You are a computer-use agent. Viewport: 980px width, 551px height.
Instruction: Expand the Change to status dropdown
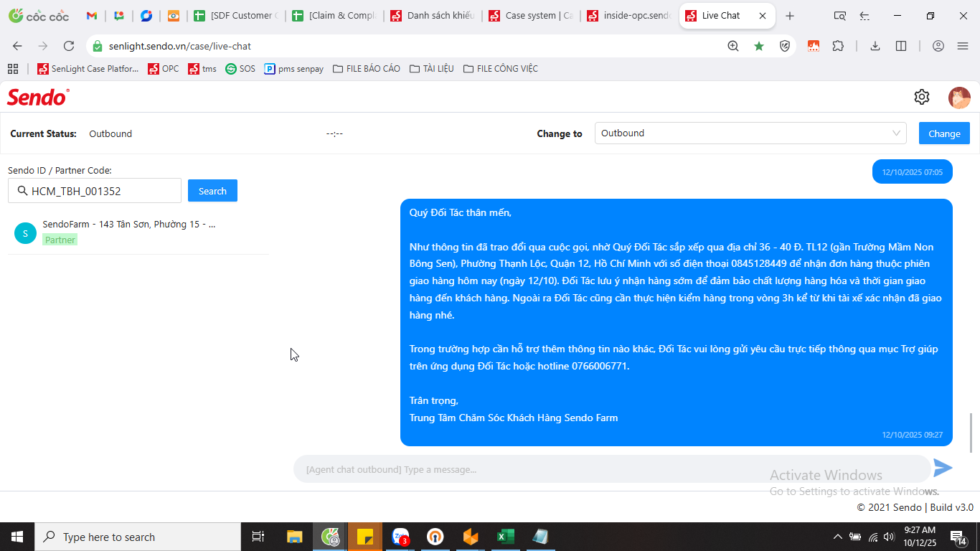click(750, 133)
